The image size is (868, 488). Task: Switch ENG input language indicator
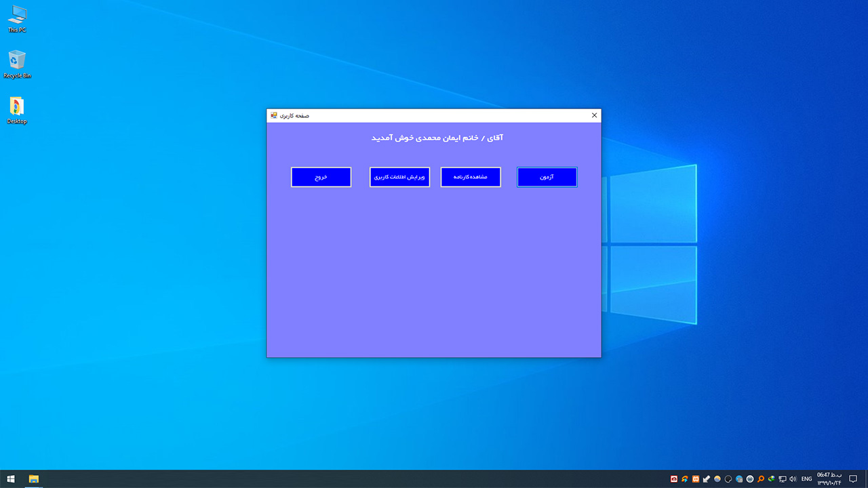(x=807, y=479)
